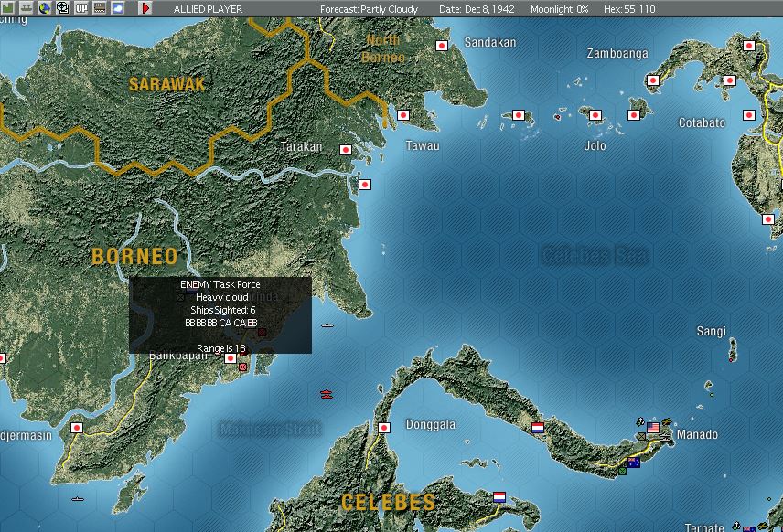Image resolution: width=783 pixels, height=532 pixels.
Task: Select the Japanese flag base at Sandakan
Action: (442, 46)
